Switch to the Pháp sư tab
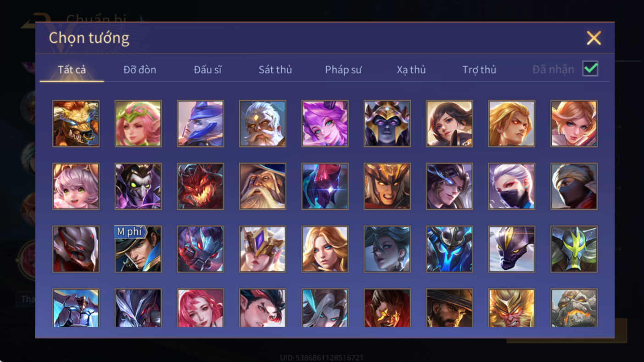Viewport: 644px width, 362px height. [343, 70]
